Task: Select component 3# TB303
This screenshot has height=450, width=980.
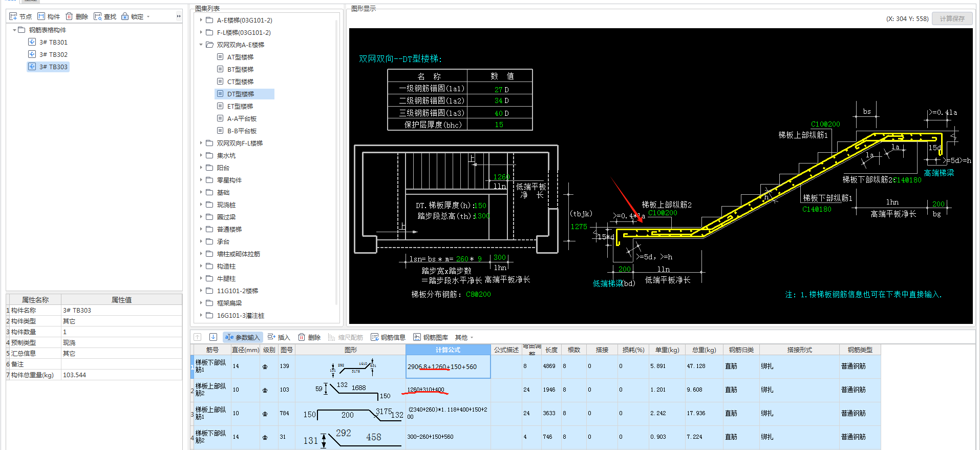Action: pyautogui.click(x=53, y=67)
